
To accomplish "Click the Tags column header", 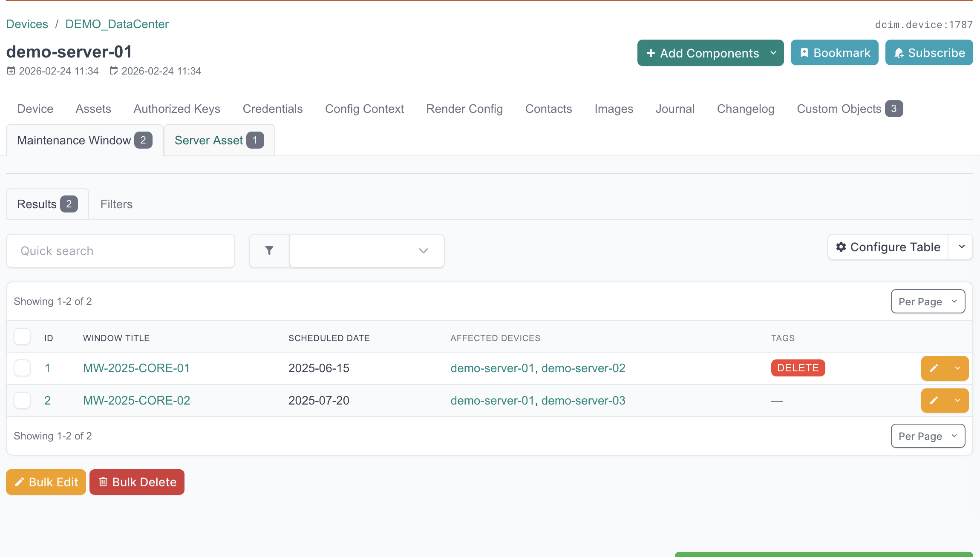I will [783, 338].
